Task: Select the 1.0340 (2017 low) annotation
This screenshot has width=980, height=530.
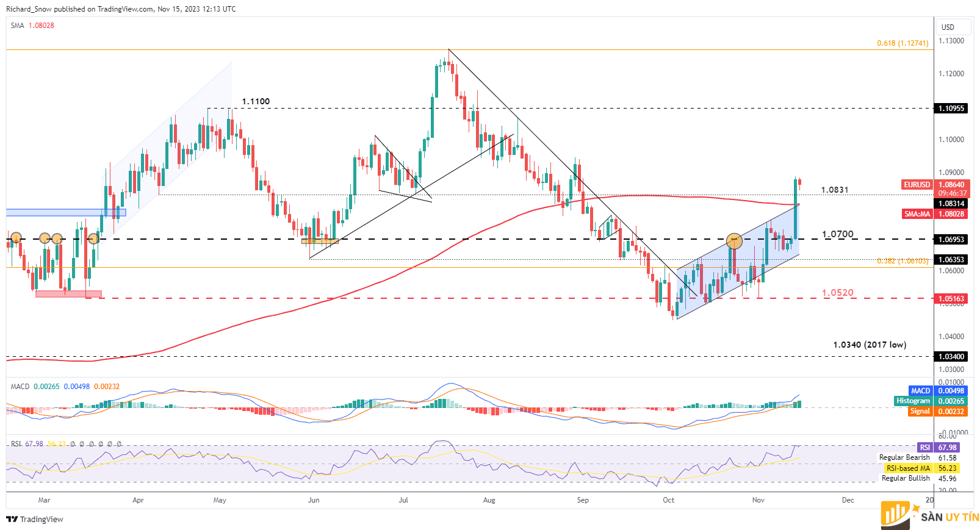Action: click(870, 345)
